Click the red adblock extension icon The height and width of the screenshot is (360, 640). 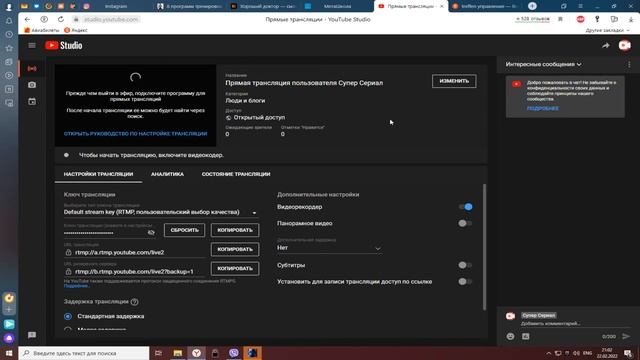(580, 19)
